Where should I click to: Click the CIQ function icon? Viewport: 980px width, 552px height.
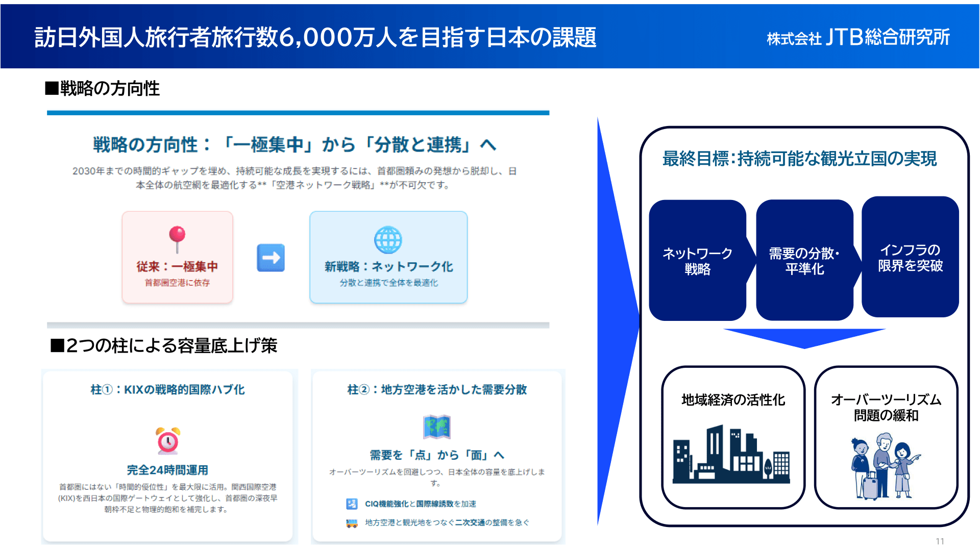(352, 504)
